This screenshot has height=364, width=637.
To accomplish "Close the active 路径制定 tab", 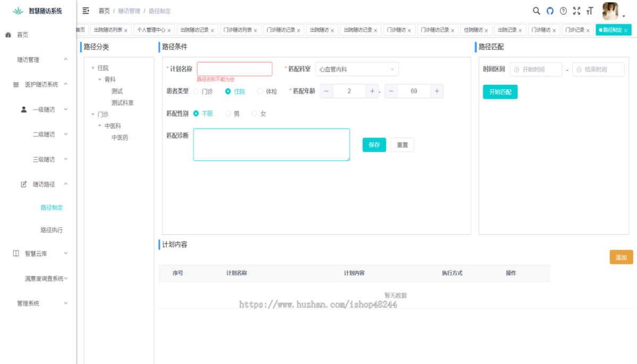I will (x=625, y=30).
